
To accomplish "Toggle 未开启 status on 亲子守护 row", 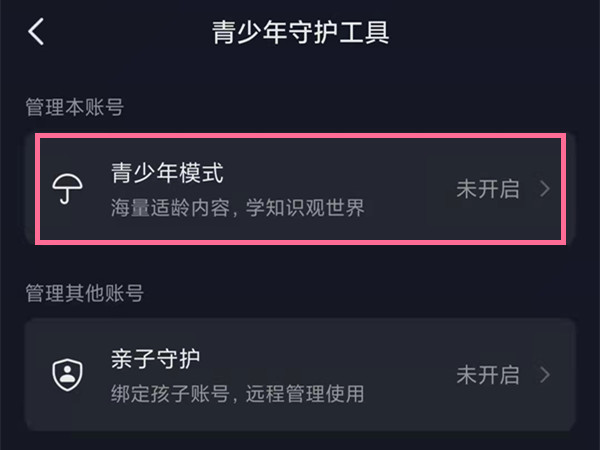I will pyautogui.click(x=488, y=375).
